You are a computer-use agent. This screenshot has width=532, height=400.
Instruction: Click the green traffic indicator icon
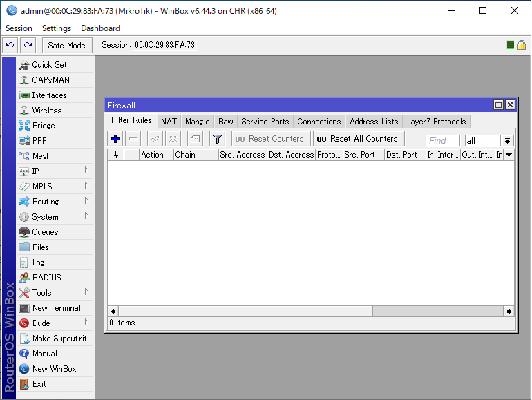(x=511, y=45)
